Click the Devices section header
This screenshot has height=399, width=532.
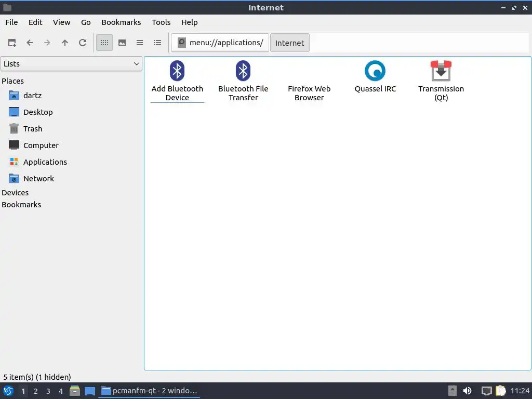(x=15, y=193)
